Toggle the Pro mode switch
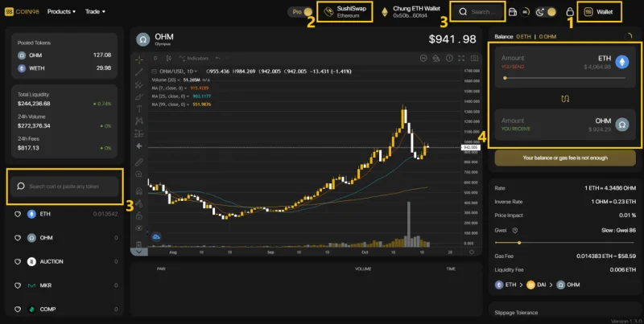This screenshot has height=324, width=644. (300, 12)
